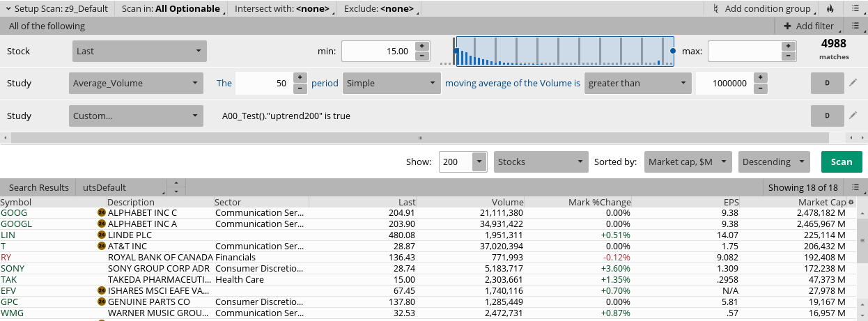Open the results list menu icon near Showing 18 of 18
This screenshot has height=321, width=868.
coord(855,187)
